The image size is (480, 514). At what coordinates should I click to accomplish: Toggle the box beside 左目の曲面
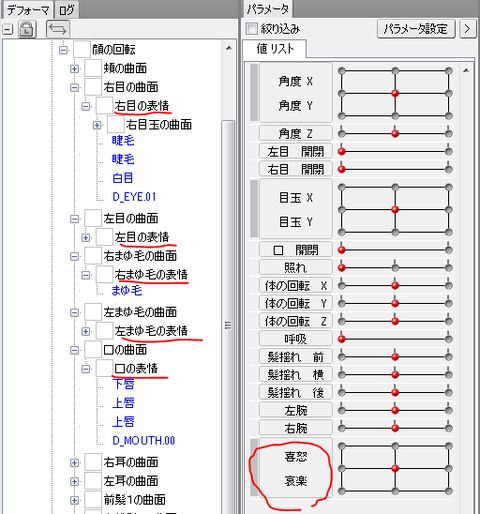[x=93, y=218]
